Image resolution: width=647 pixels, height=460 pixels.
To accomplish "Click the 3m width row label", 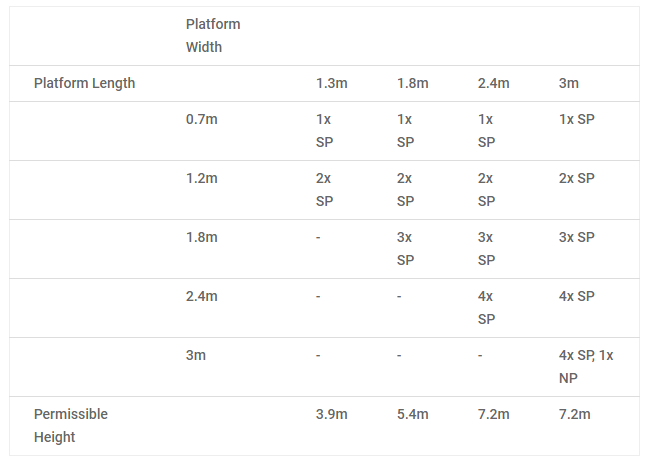I will pyautogui.click(x=196, y=355).
